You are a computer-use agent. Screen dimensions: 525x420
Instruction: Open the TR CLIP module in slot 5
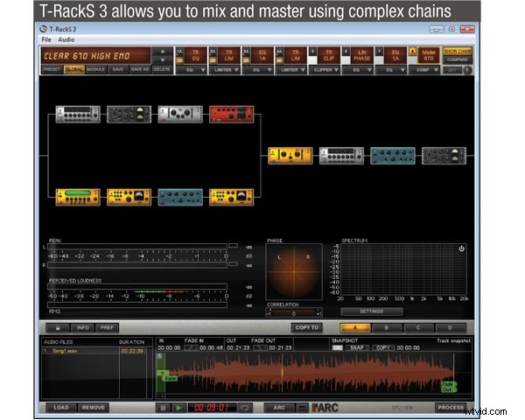click(328, 56)
